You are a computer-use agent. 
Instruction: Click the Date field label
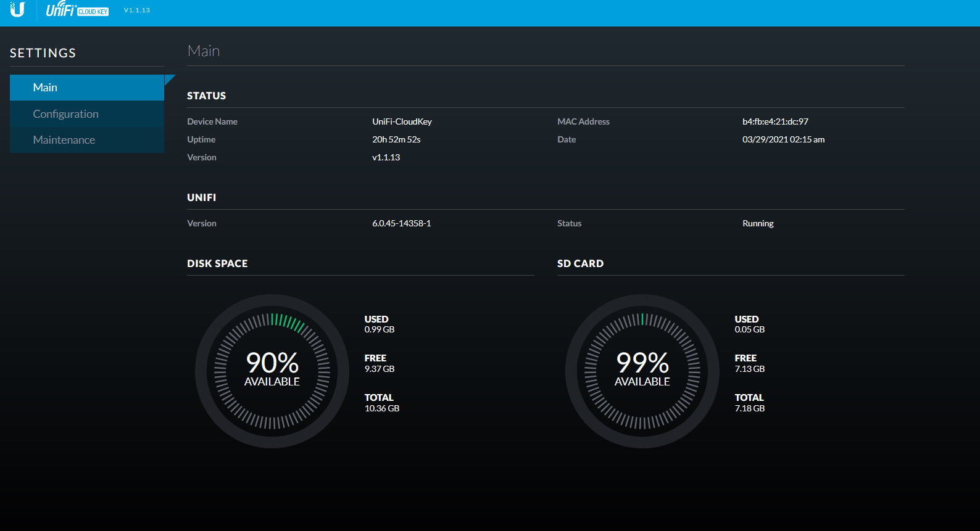(567, 139)
